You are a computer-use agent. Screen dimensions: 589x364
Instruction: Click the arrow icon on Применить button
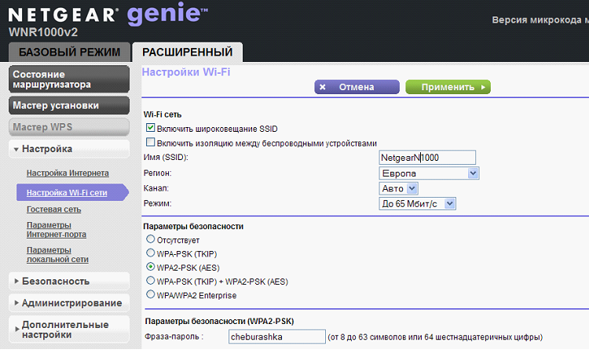pyautogui.click(x=483, y=87)
